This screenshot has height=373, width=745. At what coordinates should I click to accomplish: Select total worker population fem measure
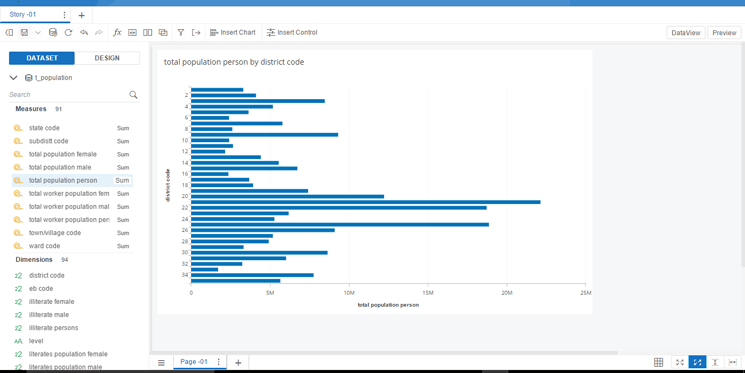point(69,193)
